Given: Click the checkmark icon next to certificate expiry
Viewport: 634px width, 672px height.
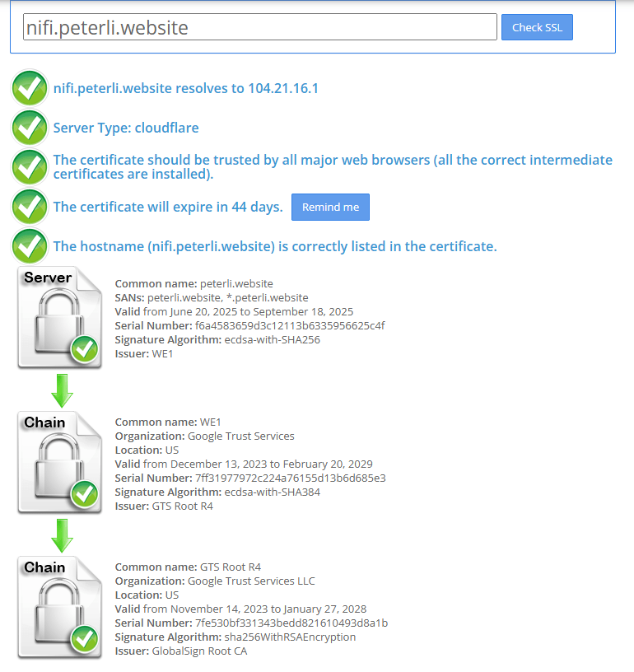Looking at the screenshot, I should (30, 207).
